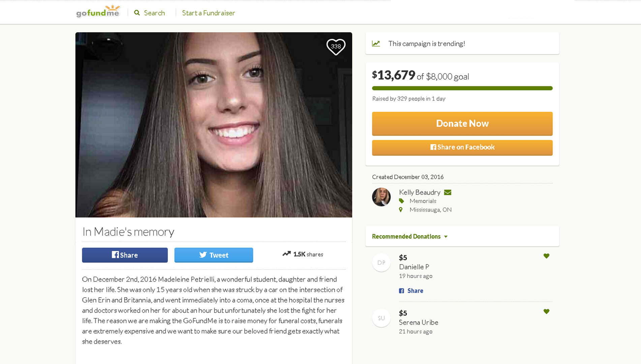Click the Tweet button
The image size is (641, 364).
click(214, 255)
